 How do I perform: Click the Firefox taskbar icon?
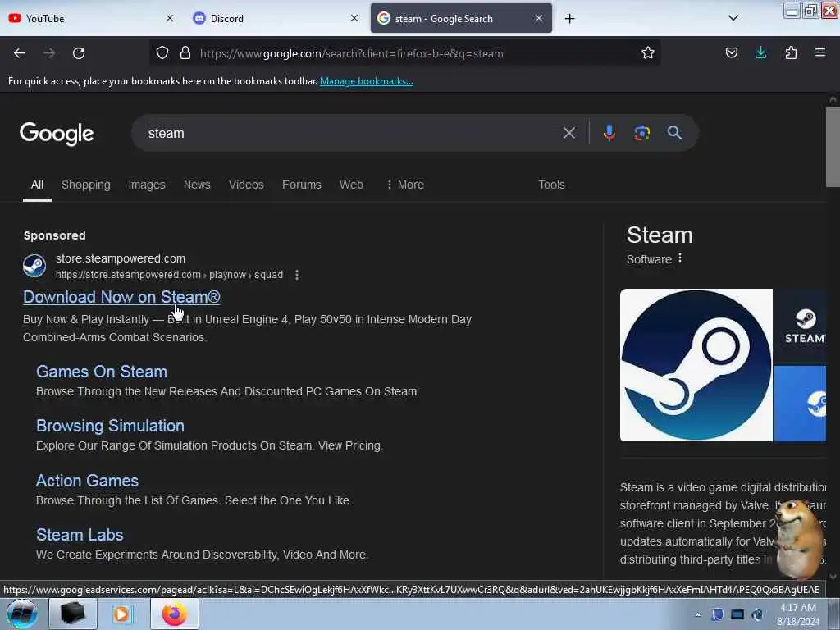[175, 614]
